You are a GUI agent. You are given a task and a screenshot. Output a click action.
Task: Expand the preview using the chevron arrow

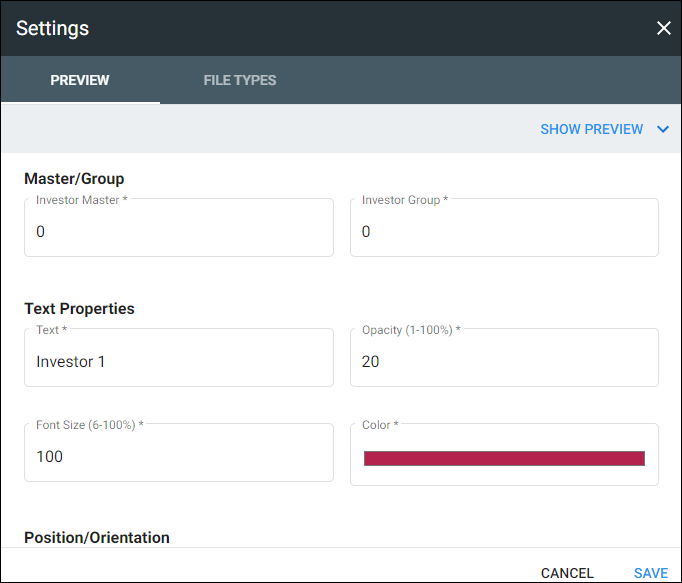(662, 129)
